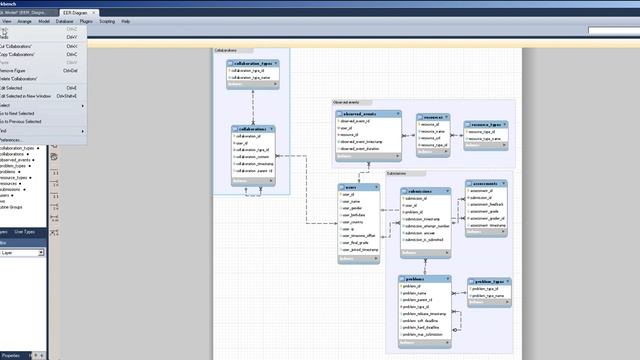The height and width of the screenshot is (360, 640).
Task: Select the n:m relationship tool icon
Action: 54,220
